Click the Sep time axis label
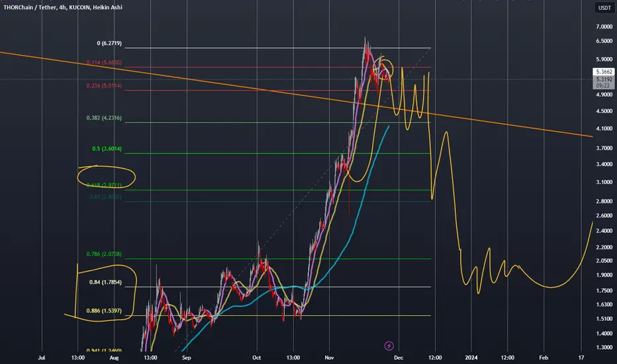This screenshot has height=364, width=617. pos(187,357)
